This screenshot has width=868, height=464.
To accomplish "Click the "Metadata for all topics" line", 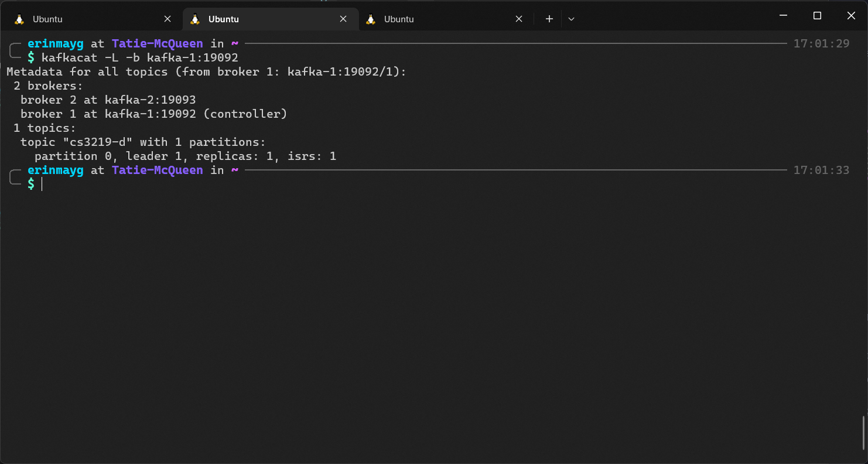I will coord(206,71).
